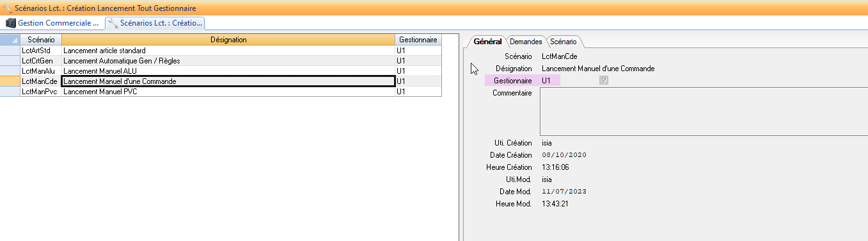Click the U1 manager cell of LctArtStd row
Viewport: 868px width, 241px height.
tap(418, 51)
